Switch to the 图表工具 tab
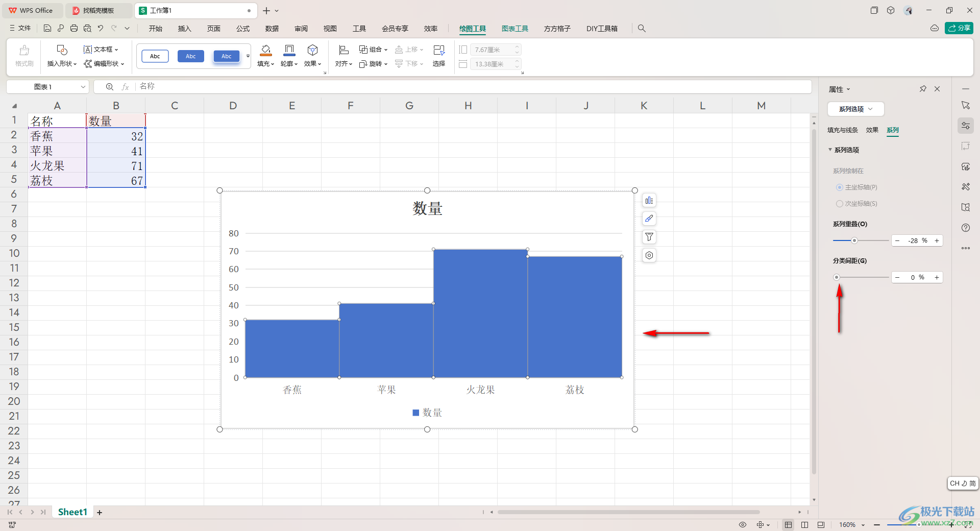This screenshot has width=980, height=531. (x=515, y=29)
